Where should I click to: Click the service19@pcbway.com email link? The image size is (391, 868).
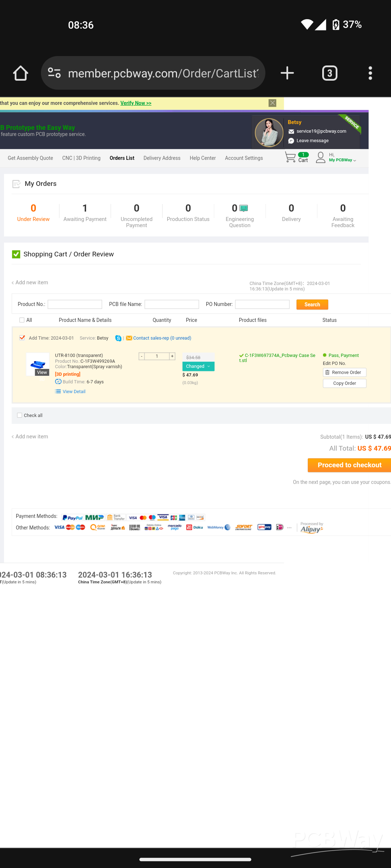(x=321, y=131)
